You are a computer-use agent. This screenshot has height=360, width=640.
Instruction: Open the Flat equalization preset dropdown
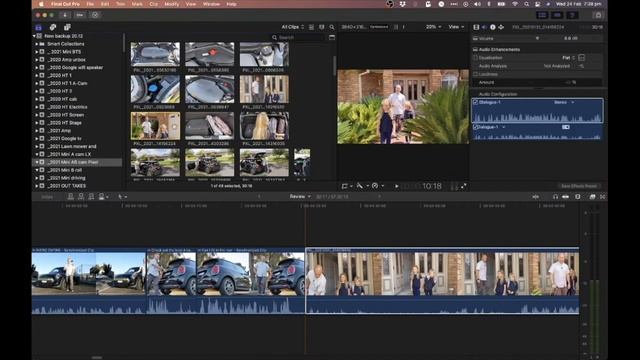pos(569,58)
